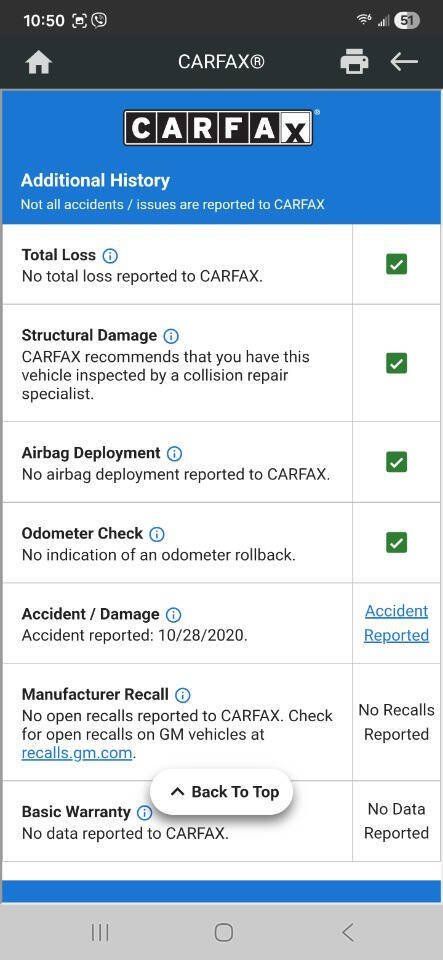The image size is (443, 960).
Task: Click the Total Loss green checkbox
Action: click(396, 264)
